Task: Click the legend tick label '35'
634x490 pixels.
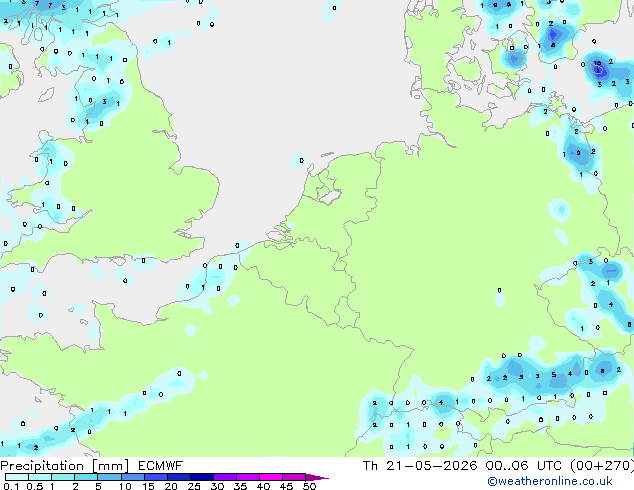Action: tap(241, 486)
